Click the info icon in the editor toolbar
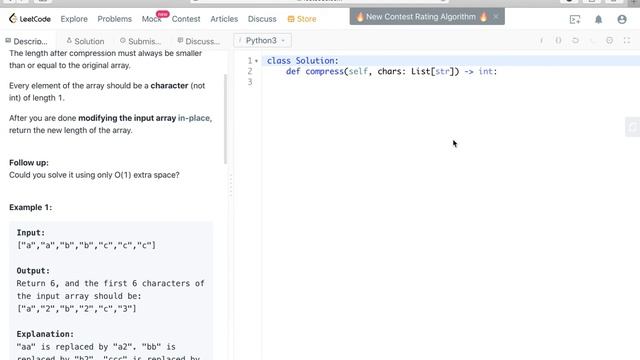 tap(541, 40)
